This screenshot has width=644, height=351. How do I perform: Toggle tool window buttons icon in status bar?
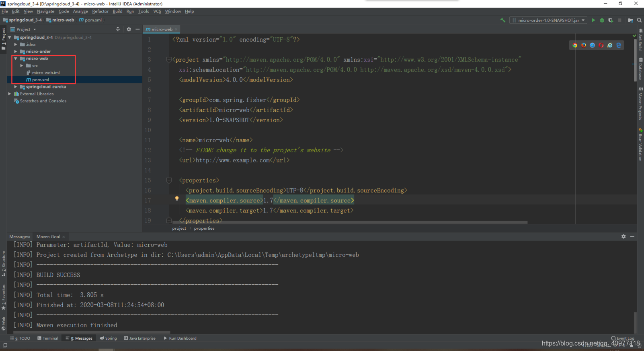pyautogui.click(x=5, y=345)
